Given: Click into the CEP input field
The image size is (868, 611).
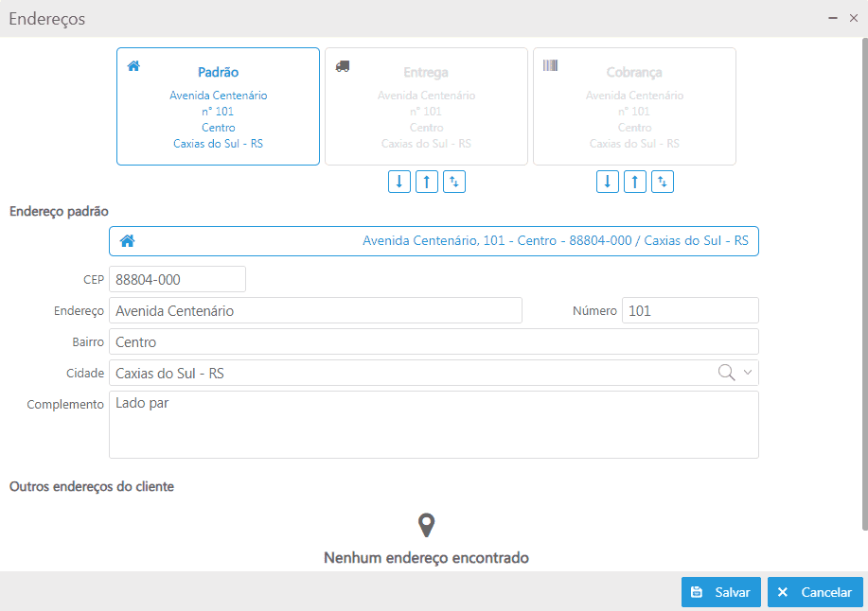Looking at the screenshot, I should pos(177,280).
